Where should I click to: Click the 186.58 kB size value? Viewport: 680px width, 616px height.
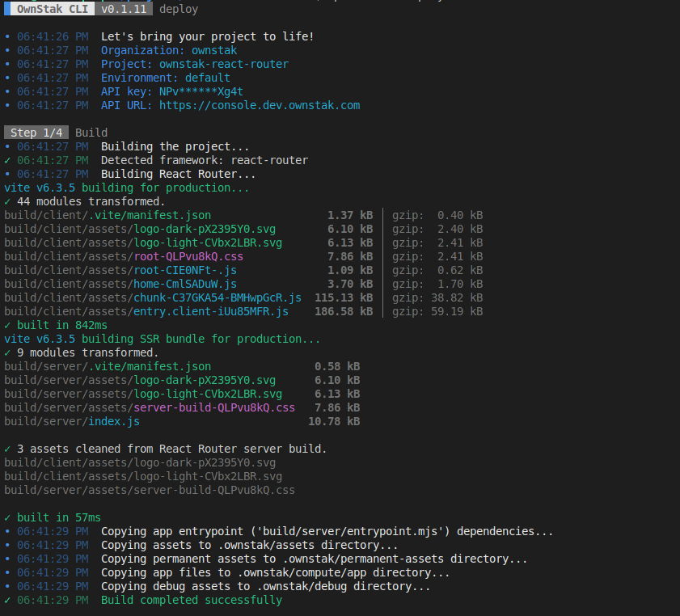pyautogui.click(x=344, y=312)
